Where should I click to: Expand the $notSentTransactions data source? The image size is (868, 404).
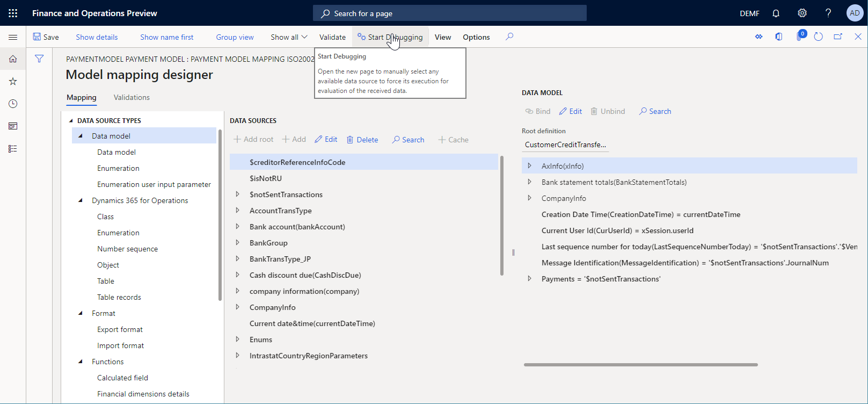point(238,194)
